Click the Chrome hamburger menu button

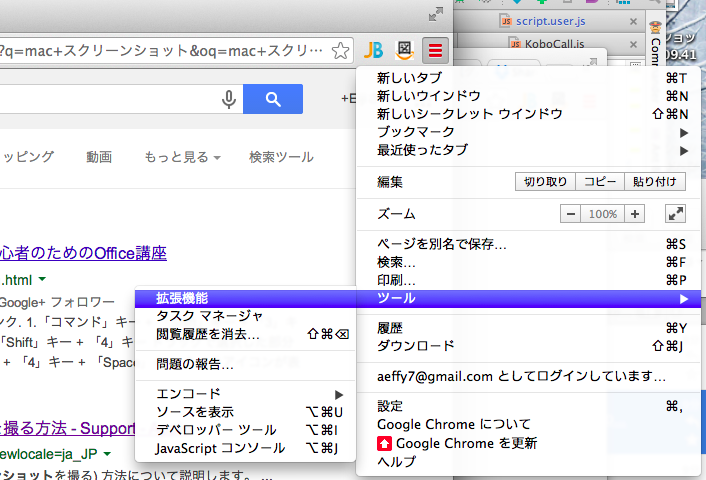pyautogui.click(x=435, y=50)
